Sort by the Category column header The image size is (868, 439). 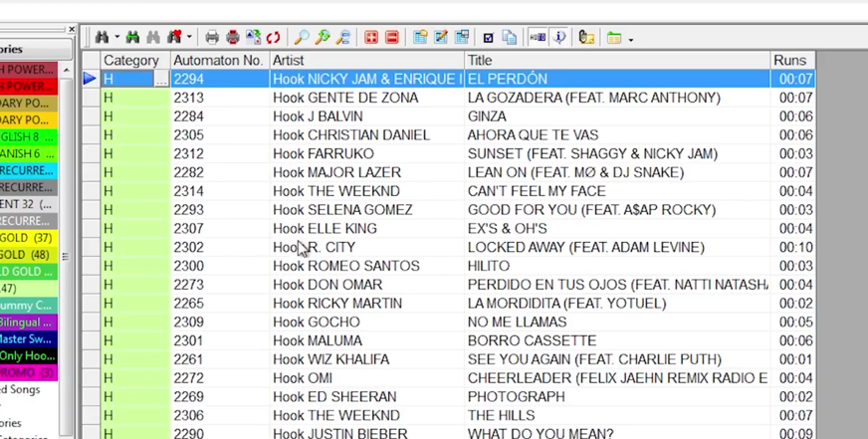[x=135, y=61]
